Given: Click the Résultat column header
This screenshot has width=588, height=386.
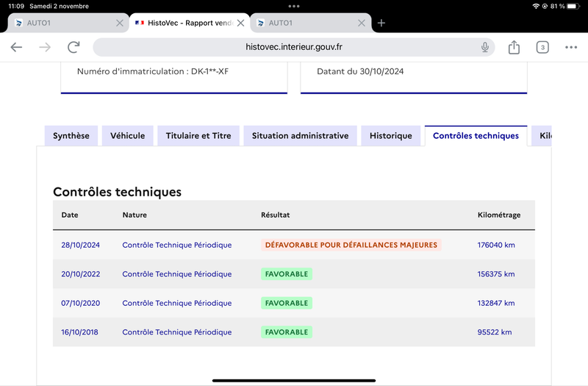Looking at the screenshot, I should 275,215.
